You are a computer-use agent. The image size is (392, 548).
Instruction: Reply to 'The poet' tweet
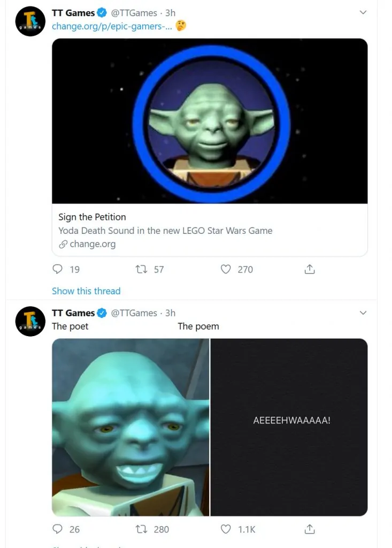(x=58, y=529)
